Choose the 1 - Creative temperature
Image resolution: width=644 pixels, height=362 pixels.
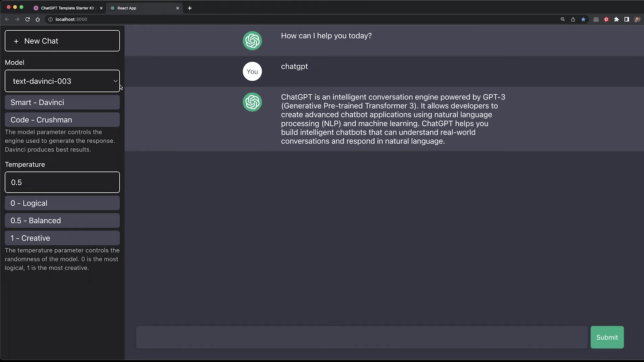tap(62, 238)
